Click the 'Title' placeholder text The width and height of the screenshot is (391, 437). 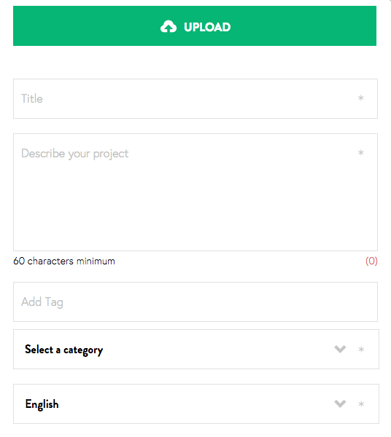[x=32, y=99]
